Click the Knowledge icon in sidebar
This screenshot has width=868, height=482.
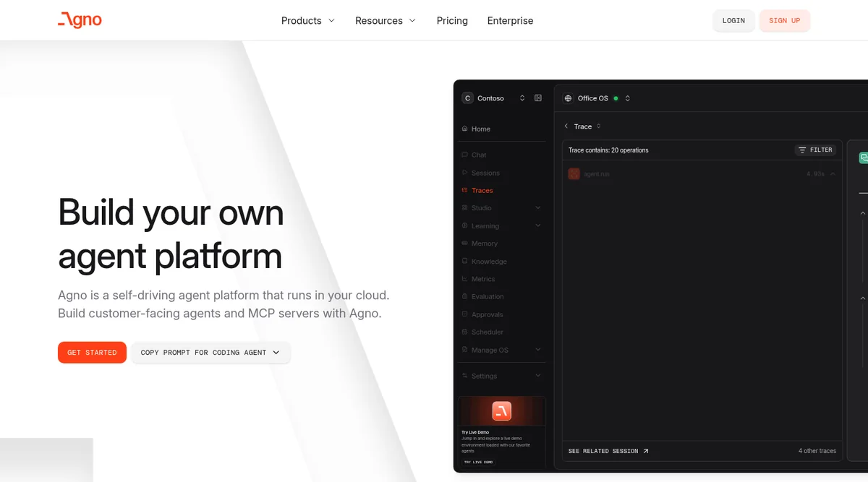point(464,261)
